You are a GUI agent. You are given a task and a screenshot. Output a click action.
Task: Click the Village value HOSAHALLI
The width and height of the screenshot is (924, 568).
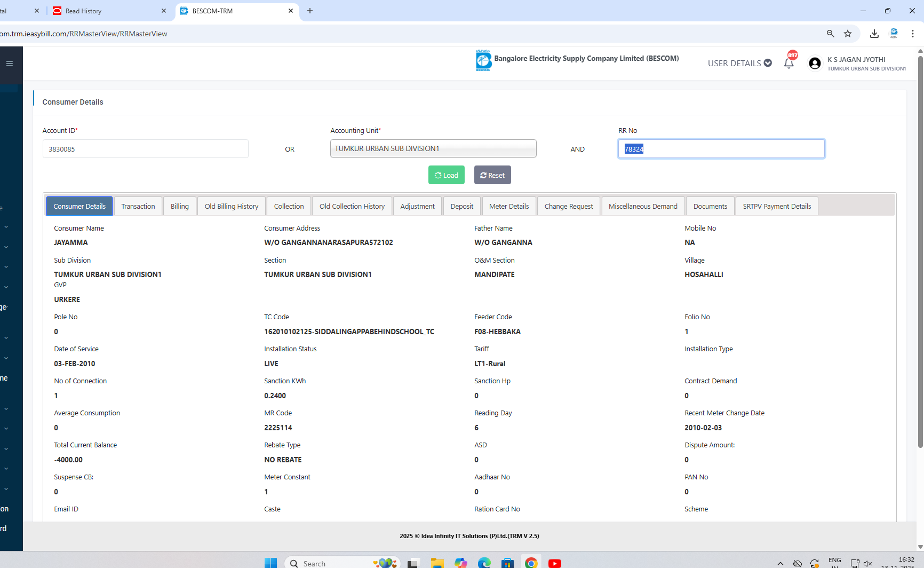point(704,274)
